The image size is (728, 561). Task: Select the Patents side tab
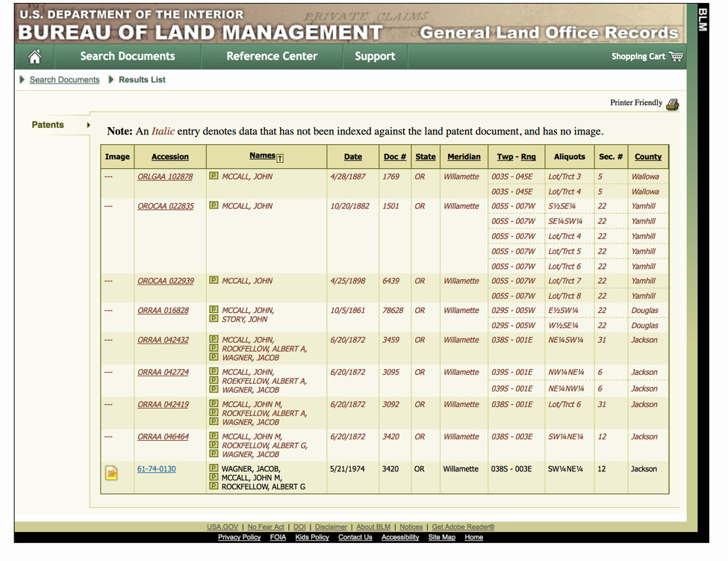click(x=48, y=125)
